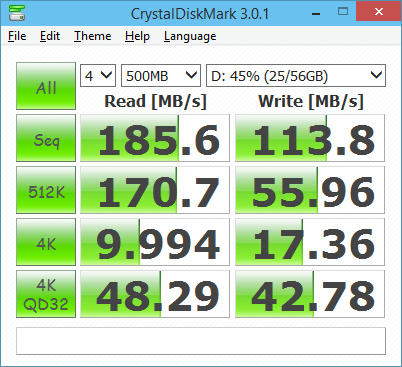402x367 pixels.
Task: Open the Language menu
Action: (x=190, y=36)
